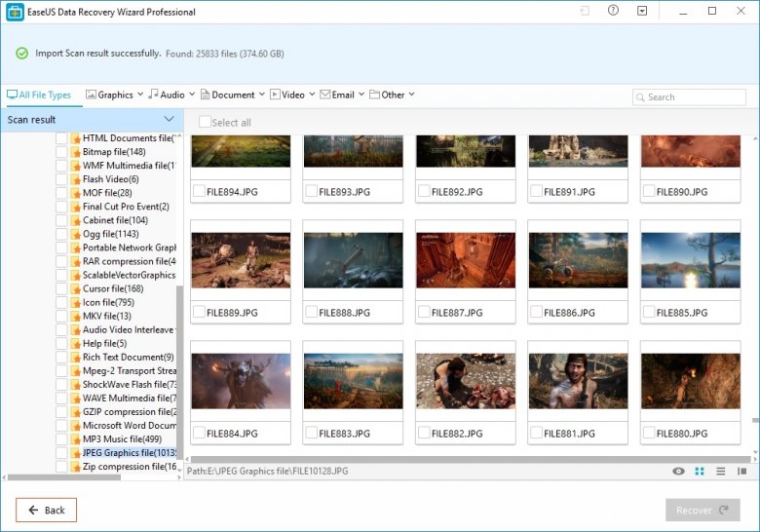The height and width of the screenshot is (532, 760).
Task: Click the FILE890.JPG file name
Action: click(x=681, y=192)
